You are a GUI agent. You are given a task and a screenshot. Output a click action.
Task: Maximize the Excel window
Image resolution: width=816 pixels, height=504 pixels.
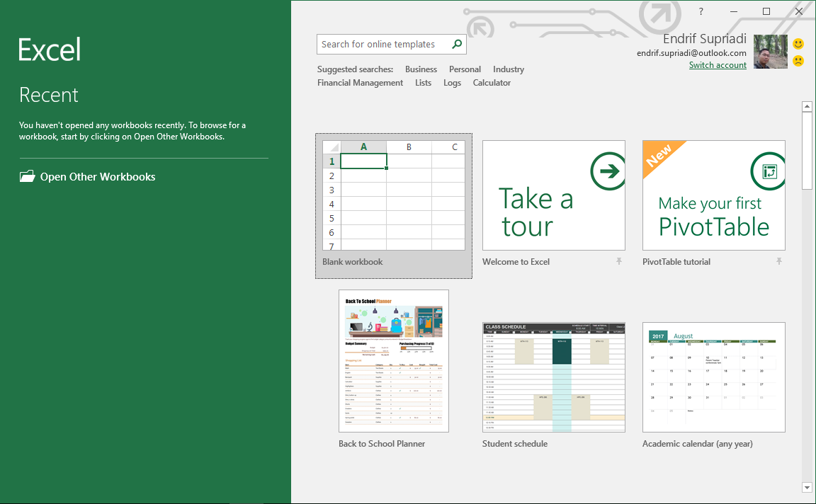tap(766, 11)
